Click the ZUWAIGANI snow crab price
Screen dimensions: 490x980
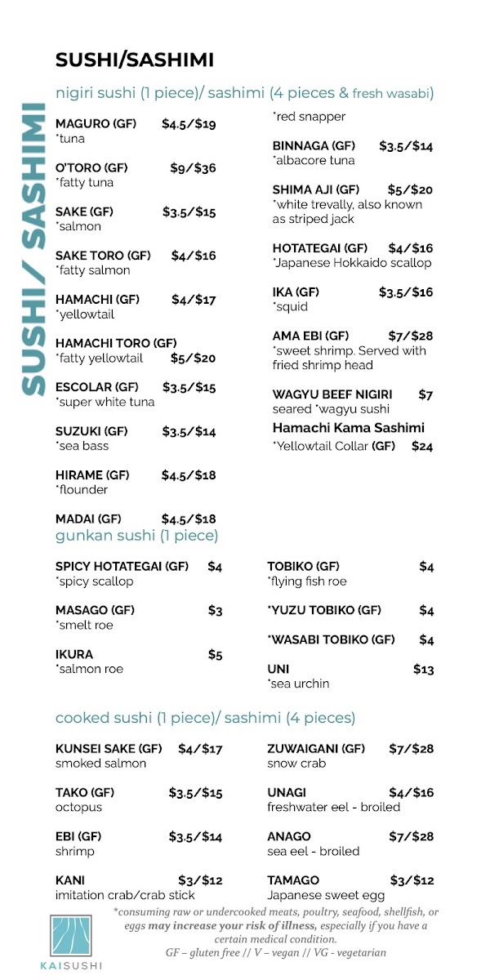tap(412, 748)
